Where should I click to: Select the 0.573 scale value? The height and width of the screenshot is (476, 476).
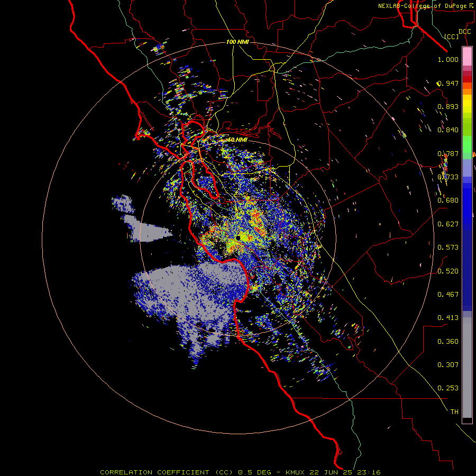click(448, 248)
